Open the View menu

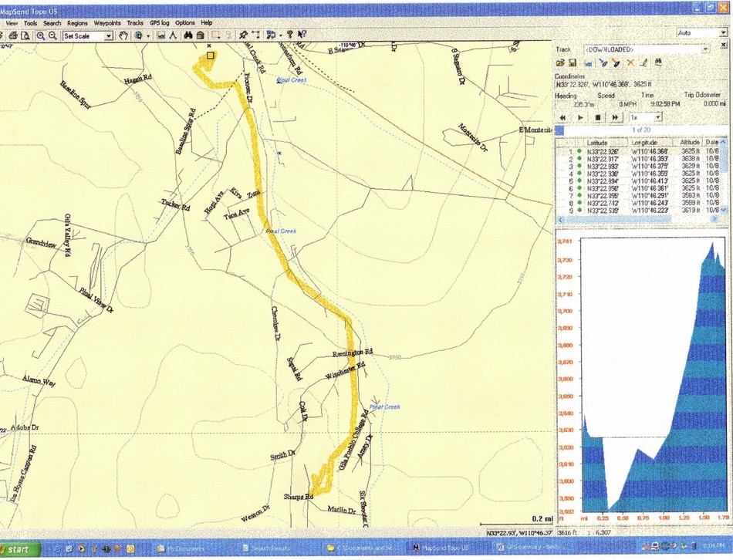coord(12,23)
